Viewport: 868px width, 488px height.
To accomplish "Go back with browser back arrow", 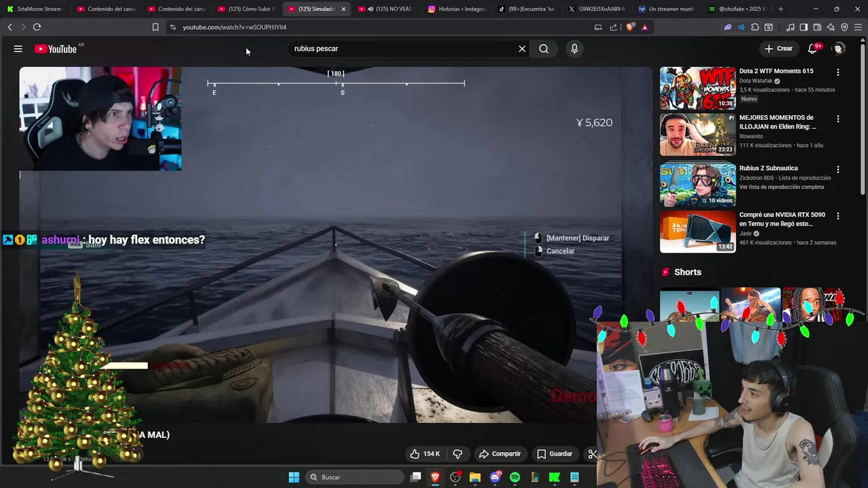I will coord(10,27).
